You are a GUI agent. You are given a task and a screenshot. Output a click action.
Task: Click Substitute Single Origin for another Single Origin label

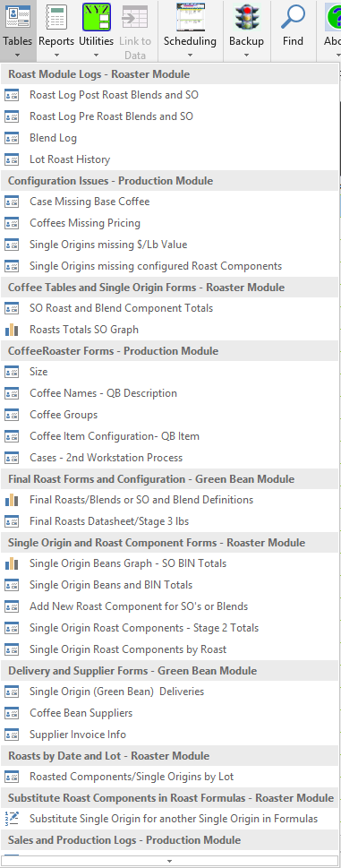174,819
